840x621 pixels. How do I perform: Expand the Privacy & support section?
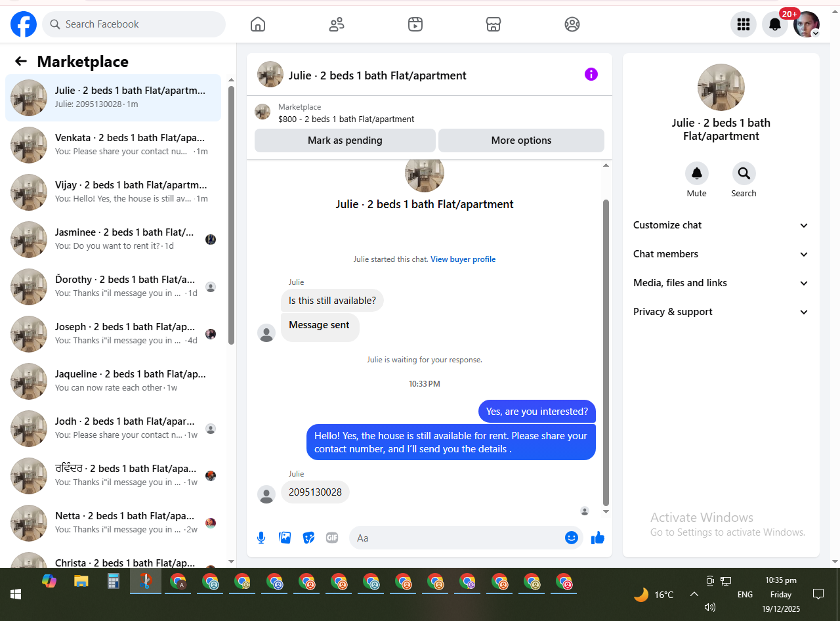point(721,312)
